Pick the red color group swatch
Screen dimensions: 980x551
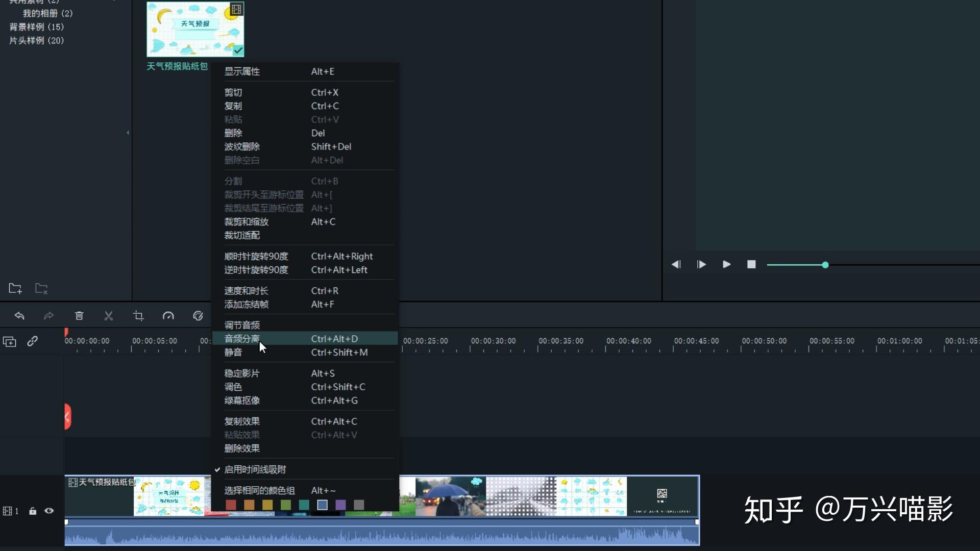coord(231,505)
